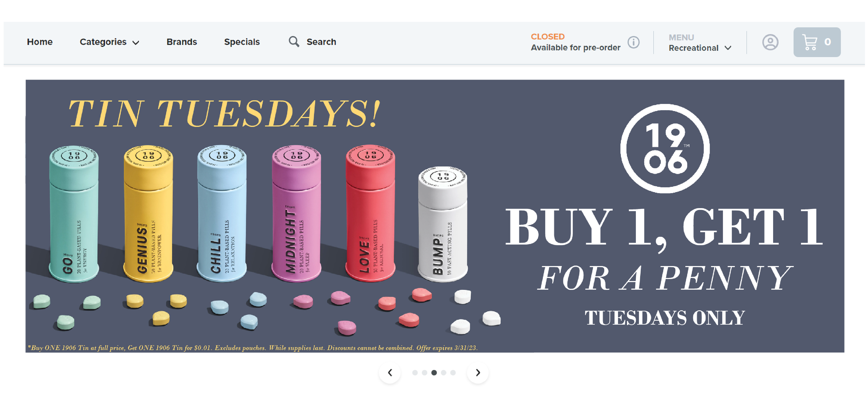
Task: Select the fifth carousel dot
Action: [453, 373]
